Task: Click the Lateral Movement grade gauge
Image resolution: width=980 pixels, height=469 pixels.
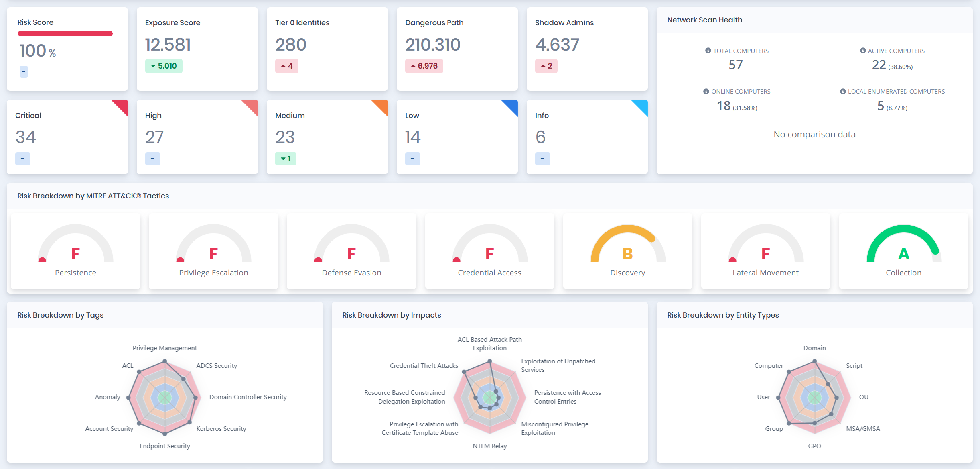Action: tap(765, 252)
